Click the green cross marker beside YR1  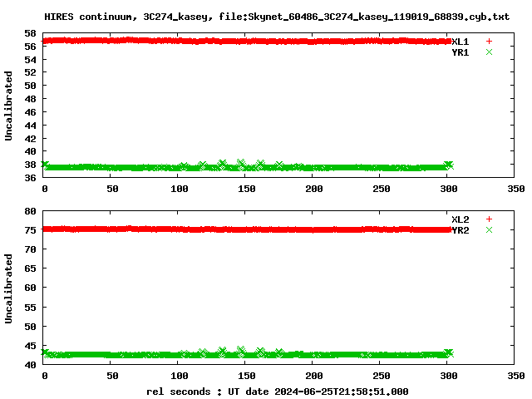click(x=489, y=52)
